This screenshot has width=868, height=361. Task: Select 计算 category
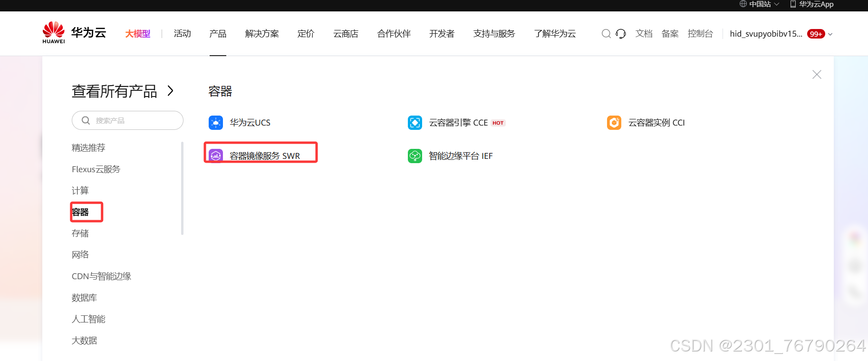click(x=80, y=191)
